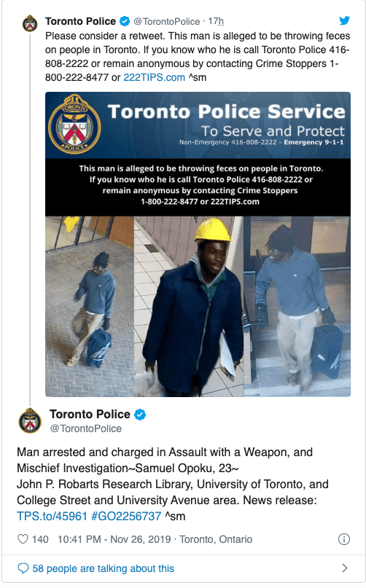
Task: Click the small Toronto Police avatar at top
Action: [30, 23]
